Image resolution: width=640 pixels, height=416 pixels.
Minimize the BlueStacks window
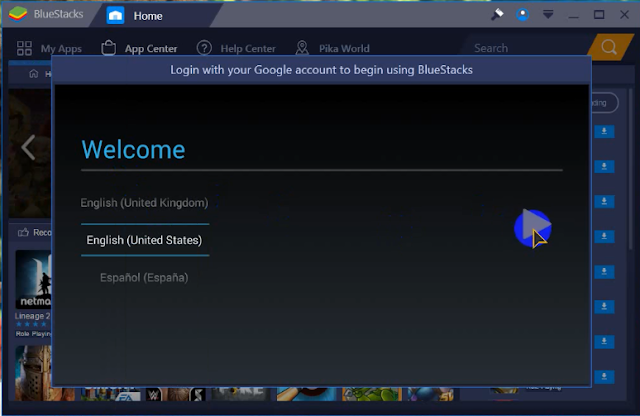point(573,16)
